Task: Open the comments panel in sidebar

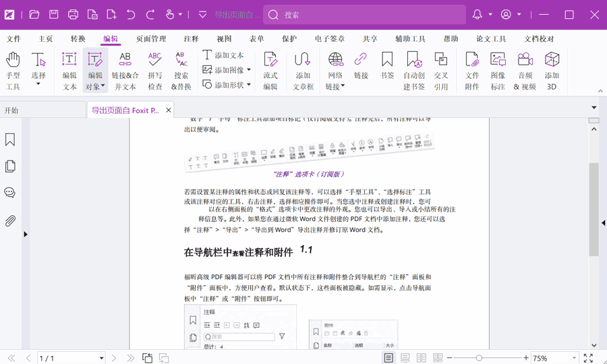Action: (10, 193)
